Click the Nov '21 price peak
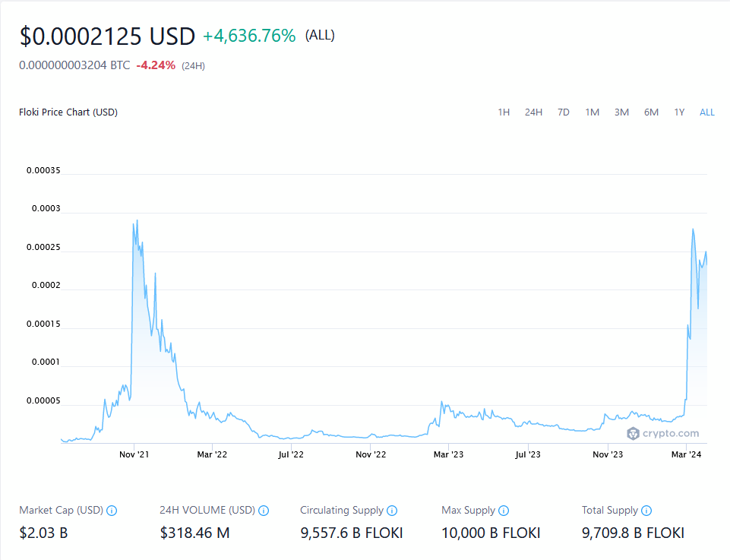Screen dimensions: 730x560 [137, 221]
